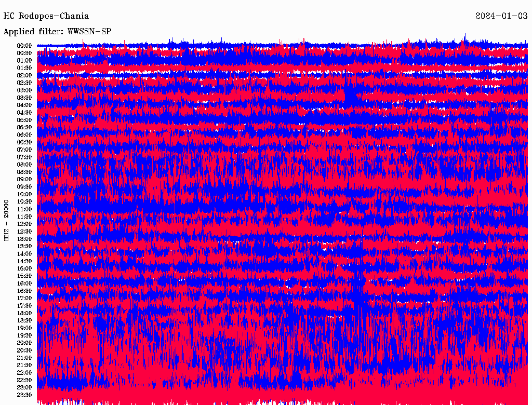The width and height of the screenshot is (532, 405).
Task: Select the 04:00 time label
Action: [x=24, y=105]
